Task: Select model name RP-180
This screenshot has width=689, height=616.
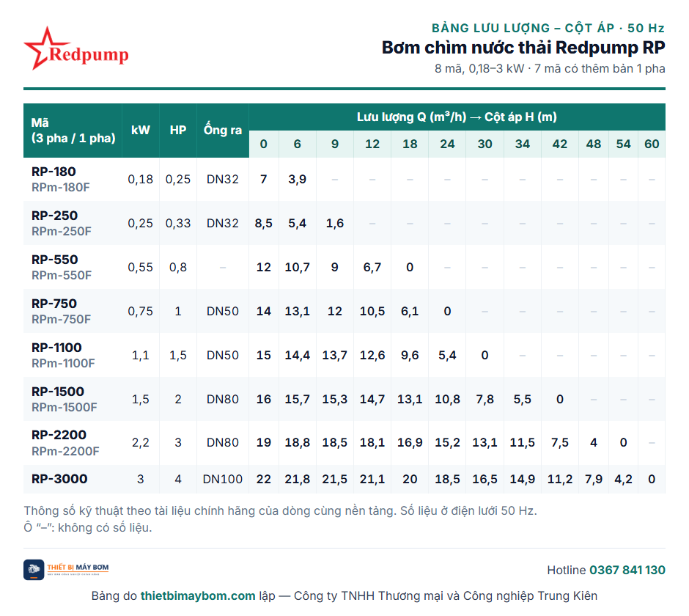Action: click(54, 172)
